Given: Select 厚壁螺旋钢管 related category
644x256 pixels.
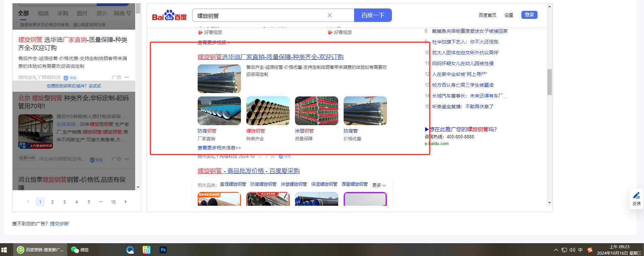Looking at the screenshot, I should [355, 184].
